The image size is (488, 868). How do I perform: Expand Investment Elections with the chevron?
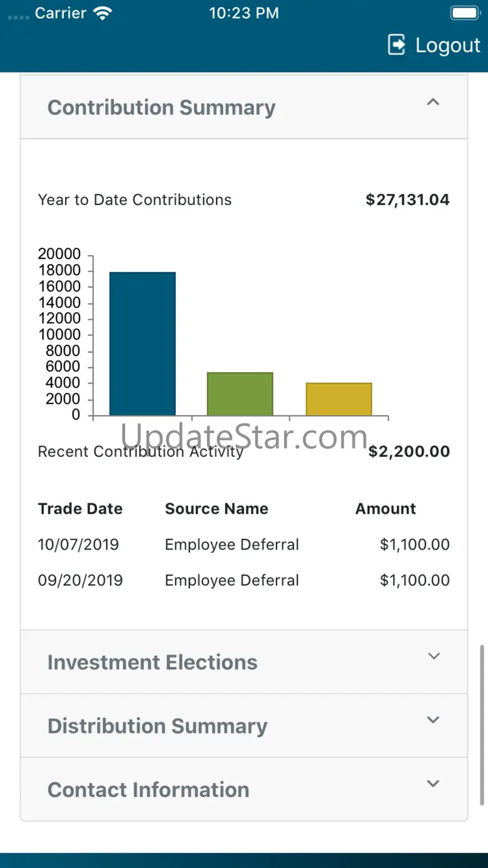coord(434,656)
